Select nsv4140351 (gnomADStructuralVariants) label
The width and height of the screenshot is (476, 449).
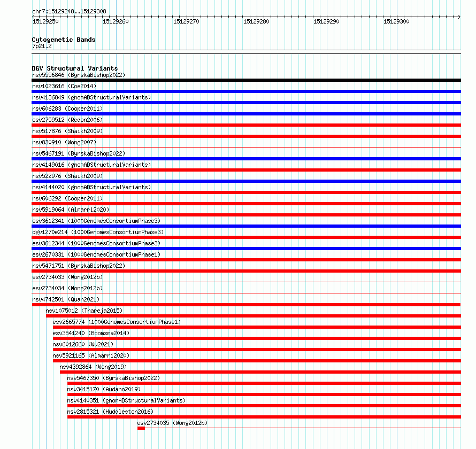[x=126, y=400]
